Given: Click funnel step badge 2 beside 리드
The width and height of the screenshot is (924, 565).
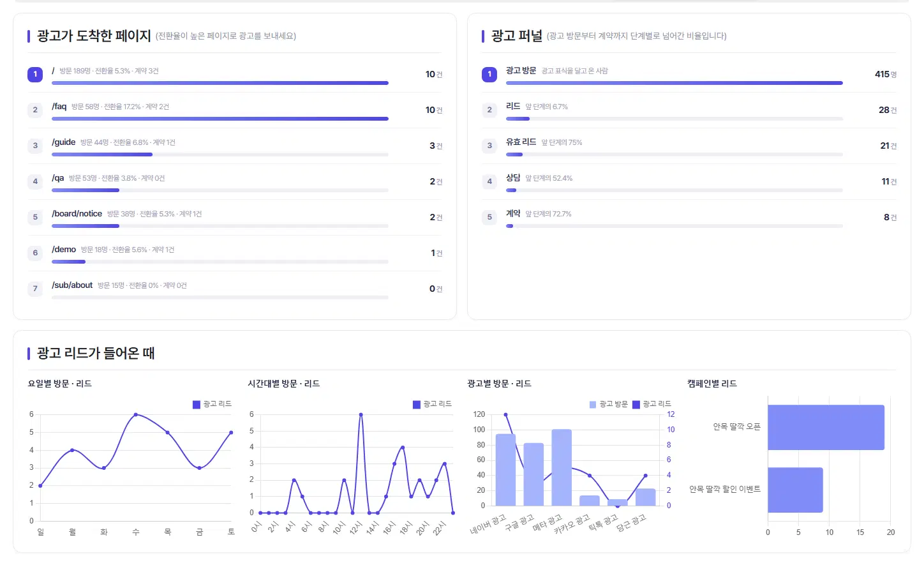Looking at the screenshot, I should 489,110.
